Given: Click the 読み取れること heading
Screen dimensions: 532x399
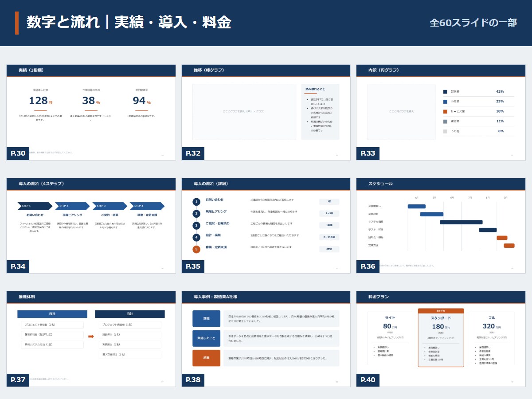Looking at the screenshot, I should coord(315,89).
